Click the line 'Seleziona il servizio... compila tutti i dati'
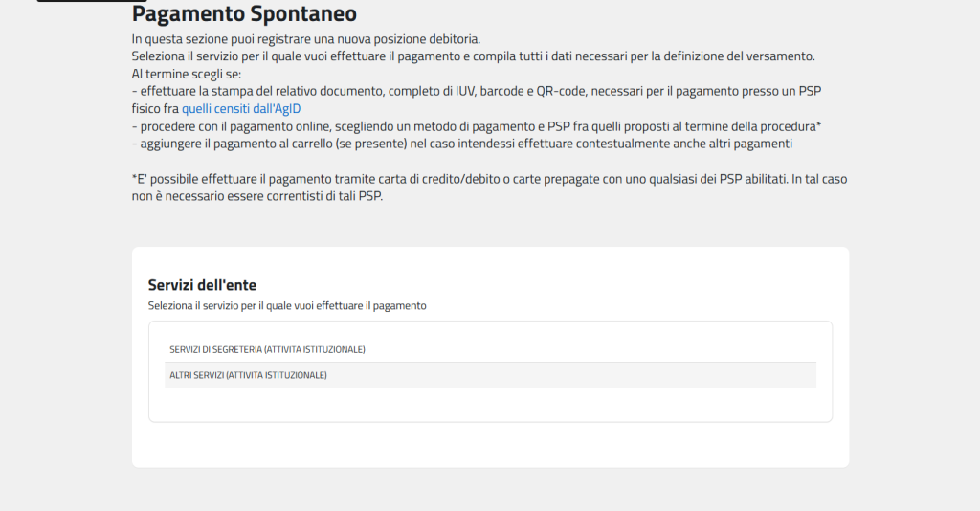The image size is (980, 511). [473, 56]
